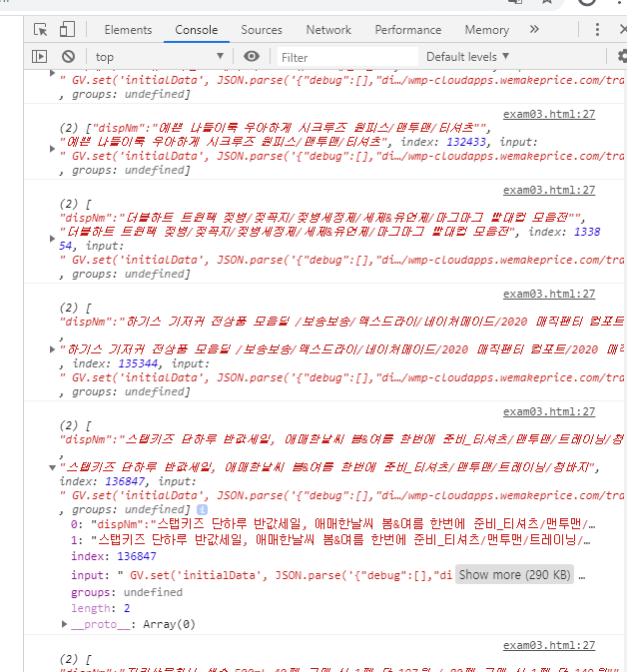627x672 pixels.
Task: Create a live expression with the eye icon
Action: pos(252,56)
